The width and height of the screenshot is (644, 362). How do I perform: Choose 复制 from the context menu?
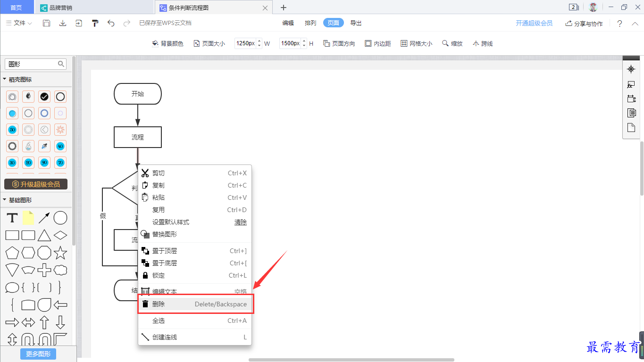(195, 185)
